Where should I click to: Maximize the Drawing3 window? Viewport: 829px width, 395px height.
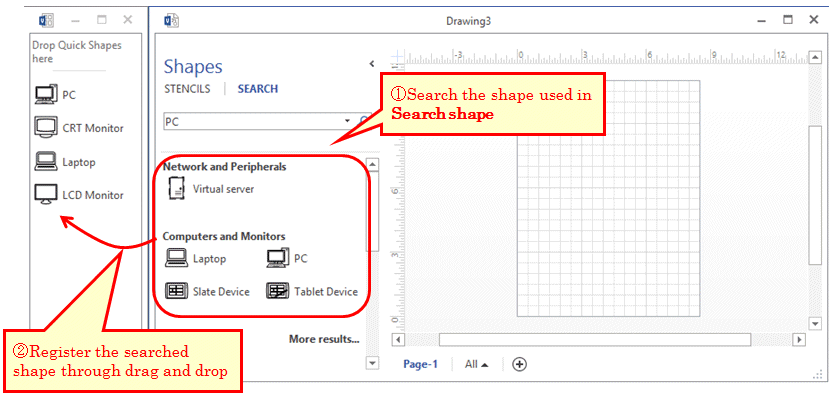(x=788, y=20)
